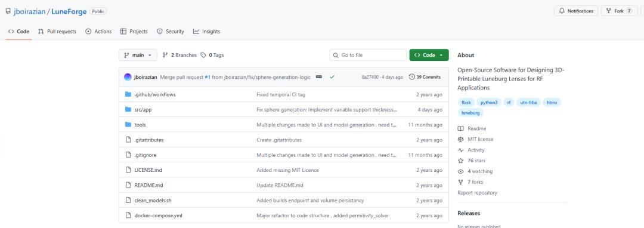Click the green checkmark CI status icon
Viewport: 644px width, 228px height.
(x=332, y=77)
